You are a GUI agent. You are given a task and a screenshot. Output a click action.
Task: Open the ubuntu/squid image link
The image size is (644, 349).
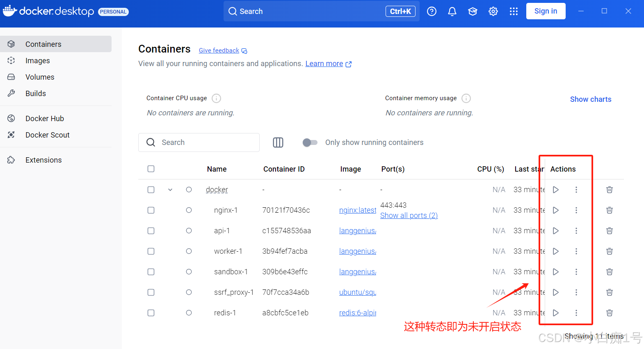tap(358, 292)
